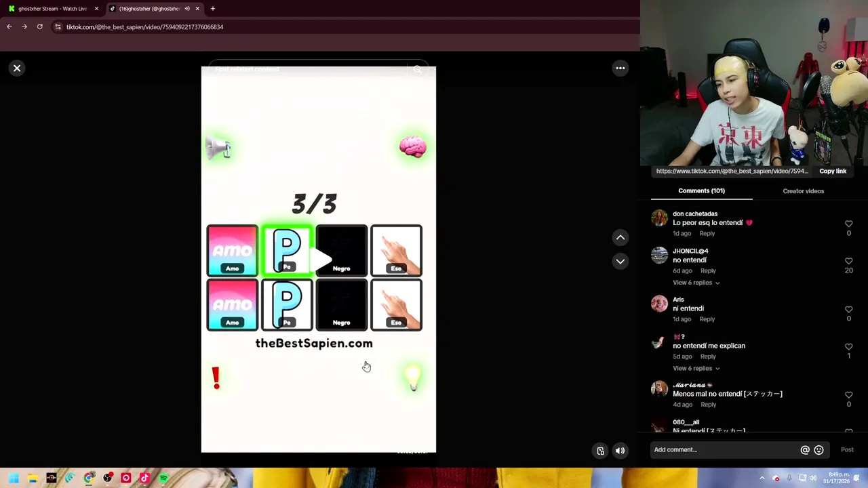Go back in the browser
Image resolution: width=868 pixels, height=488 pixels.
pyautogui.click(x=9, y=27)
